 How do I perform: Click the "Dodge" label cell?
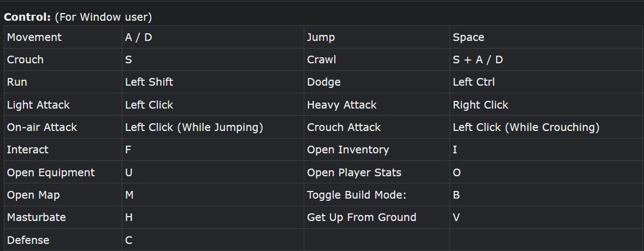[324, 82]
